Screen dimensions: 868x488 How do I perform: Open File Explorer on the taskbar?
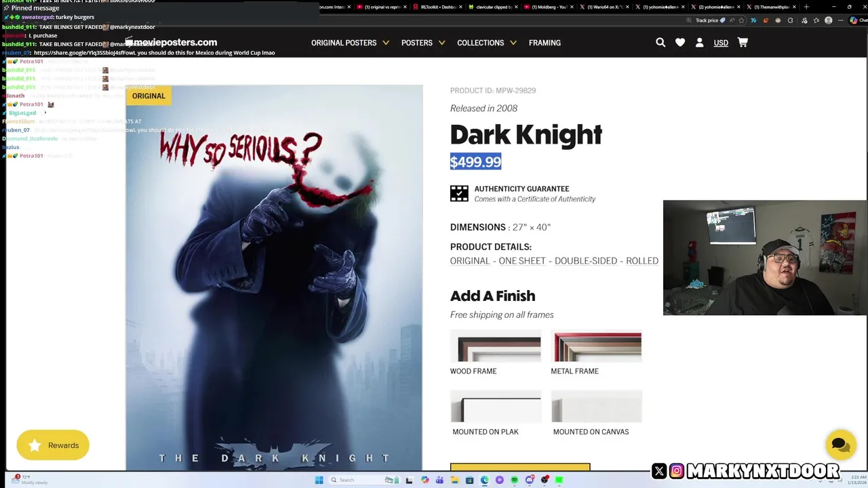coord(455,480)
